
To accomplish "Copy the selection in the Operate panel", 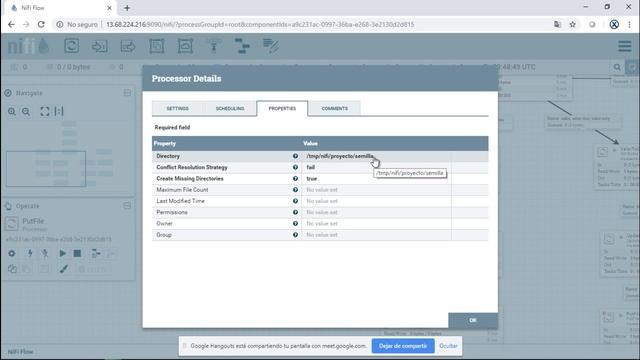I will pyautogui.click(x=12, y=269).
